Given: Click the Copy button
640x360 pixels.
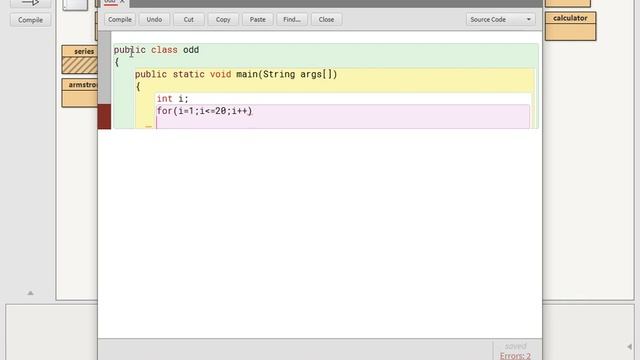Looking at the screenshot, I should (223, 20).
